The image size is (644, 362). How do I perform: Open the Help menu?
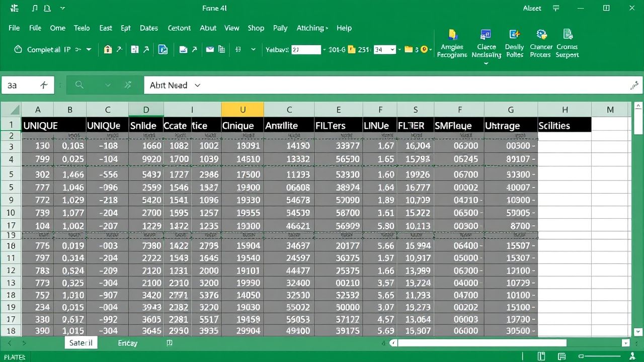coord(344,28)
